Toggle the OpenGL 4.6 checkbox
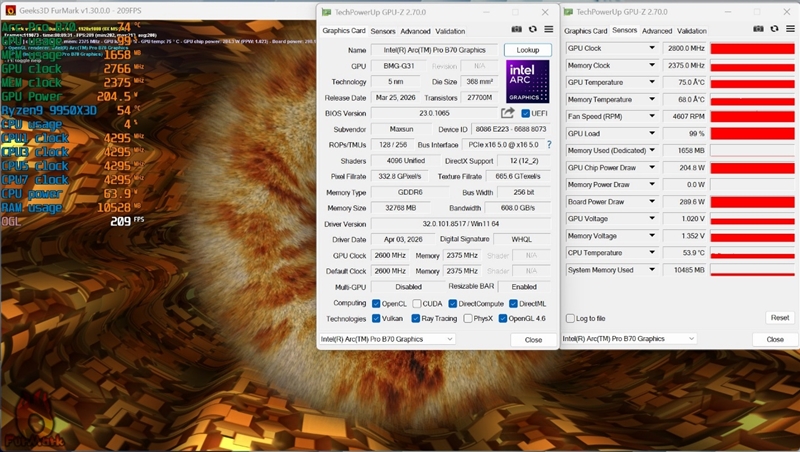The image size is (800, 452). (503, 318)
